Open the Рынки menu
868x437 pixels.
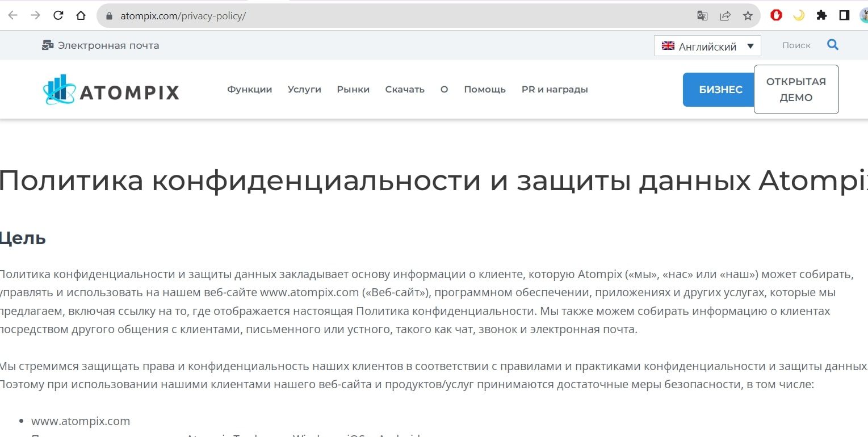[353, 90]
